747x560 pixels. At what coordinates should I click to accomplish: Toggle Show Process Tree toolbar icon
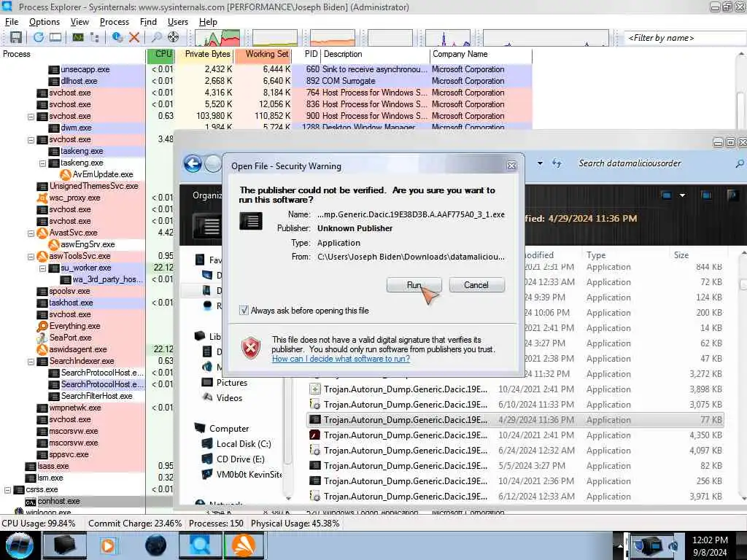pyautogui.click(x=94, y=37)
